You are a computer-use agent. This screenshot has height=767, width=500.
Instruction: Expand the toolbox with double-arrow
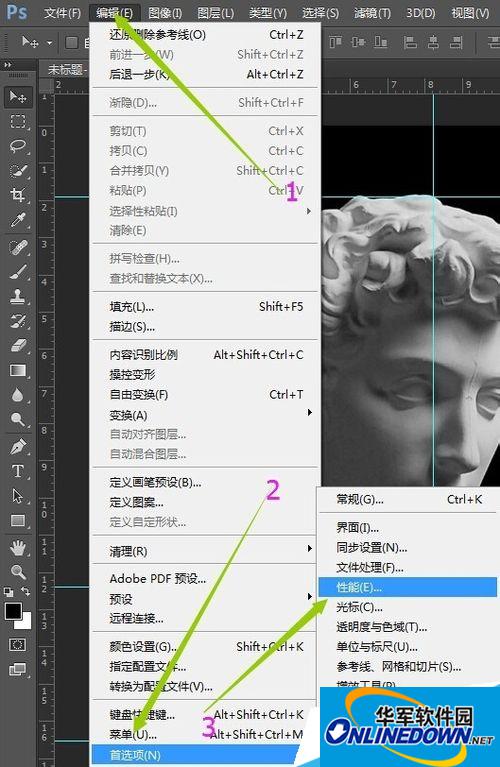pyautogui.click(x=7, y=65)
